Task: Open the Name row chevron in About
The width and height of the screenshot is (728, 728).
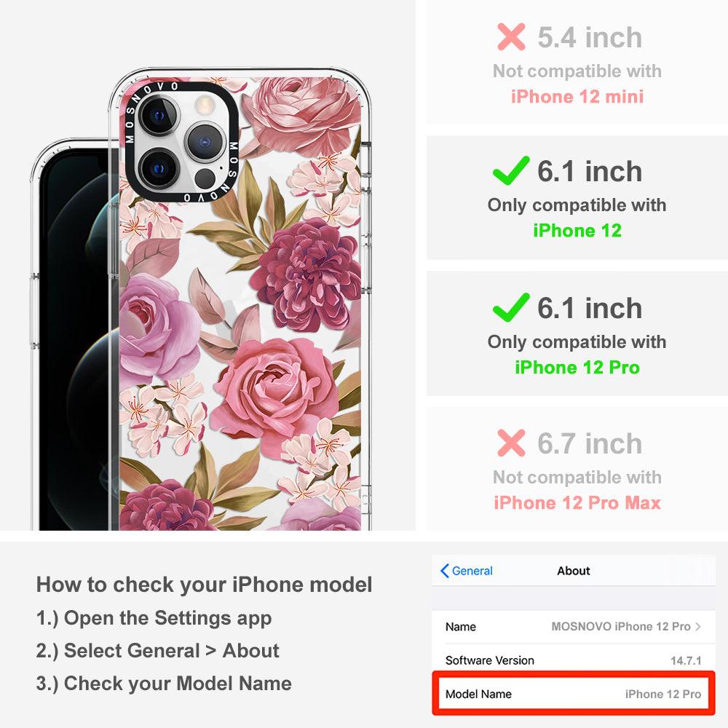Action: click(x=698, y=626)
